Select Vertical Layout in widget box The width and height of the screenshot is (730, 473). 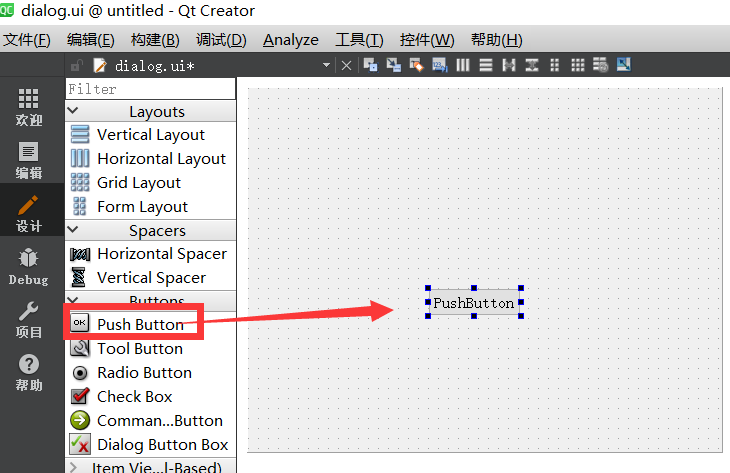click(151, 135)
